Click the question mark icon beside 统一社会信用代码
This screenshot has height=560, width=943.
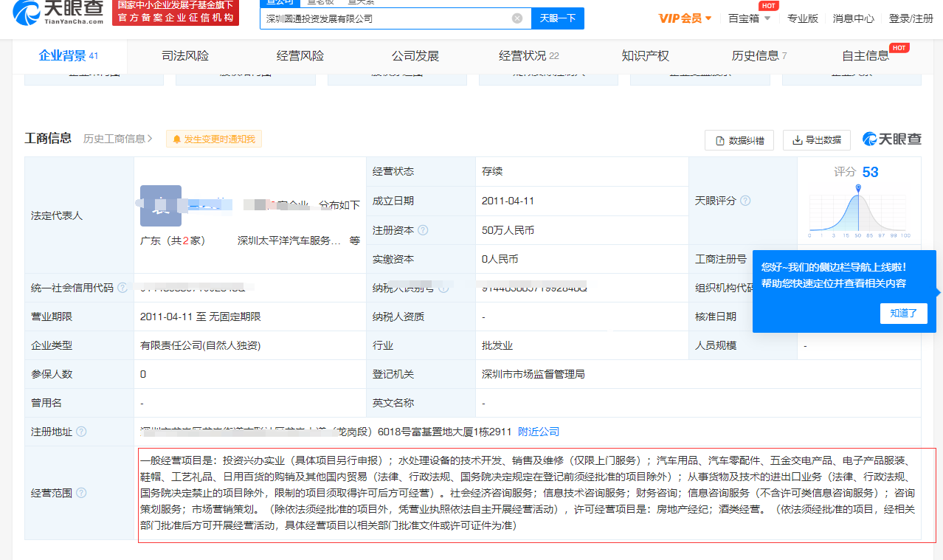click(x=122, y=287)
